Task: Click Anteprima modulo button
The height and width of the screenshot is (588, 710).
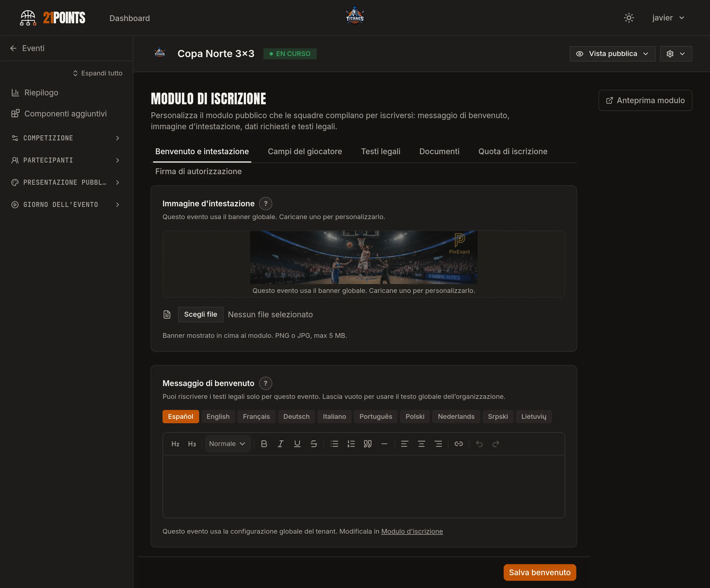Action: [645, 100]
